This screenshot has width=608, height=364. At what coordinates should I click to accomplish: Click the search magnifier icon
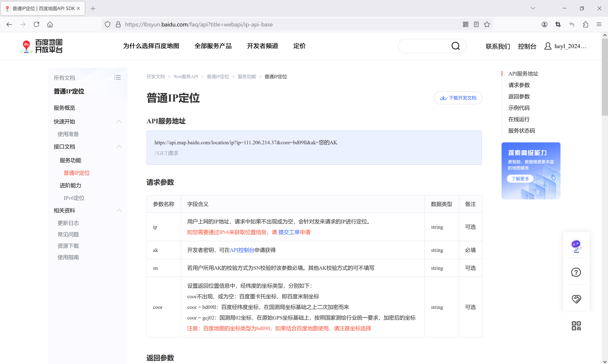[x=455, y=46]
